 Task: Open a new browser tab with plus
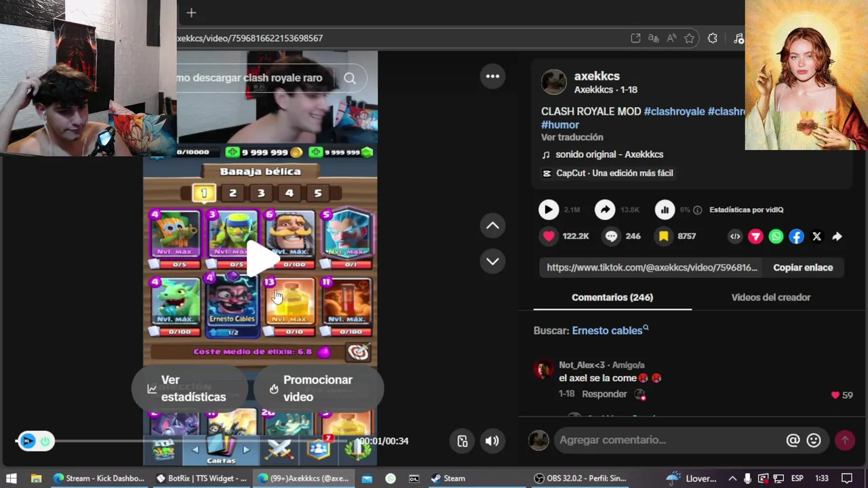click(x=191, y=13)
